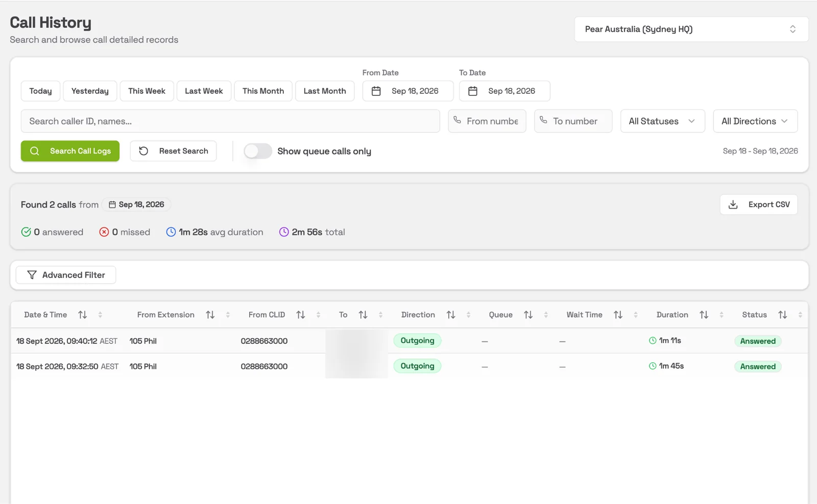Click Outgoing badge in the 09:40:12 row

pos(417,340)
